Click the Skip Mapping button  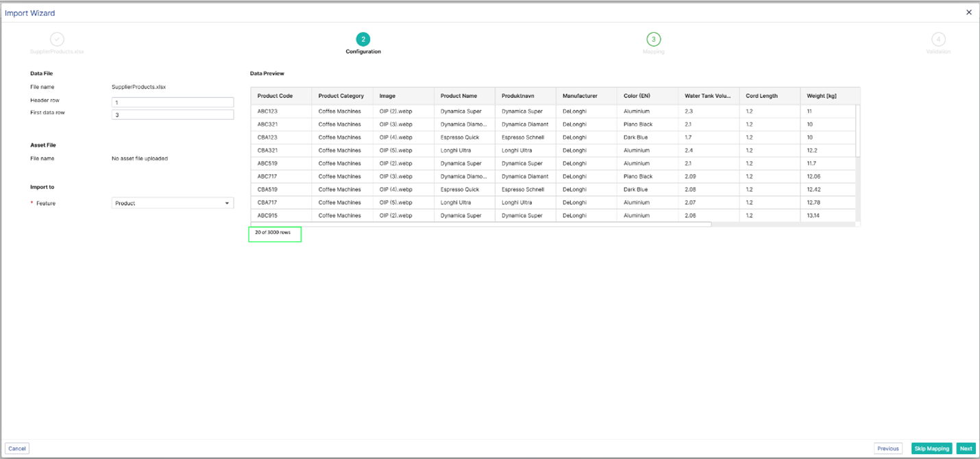pyautogui.click(x=932, y=449)
